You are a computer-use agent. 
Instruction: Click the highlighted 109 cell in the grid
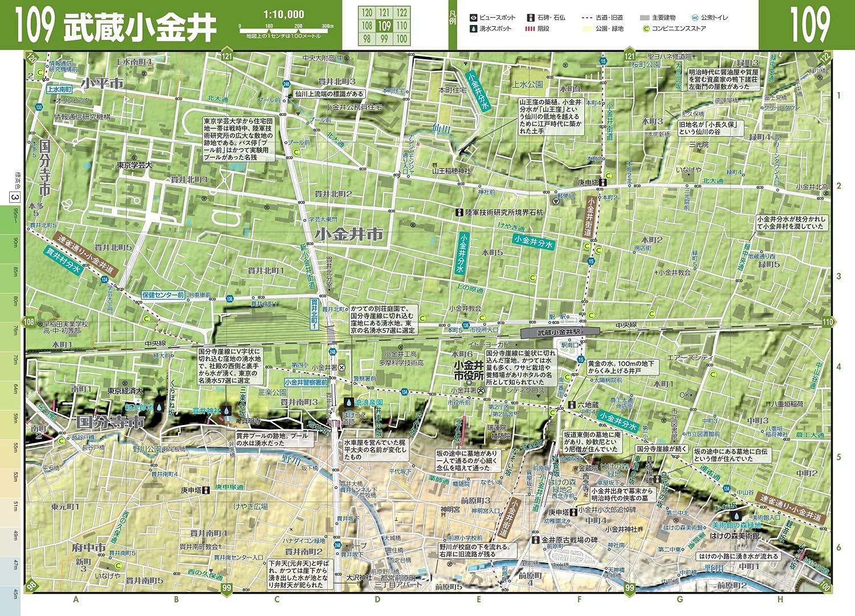tap(385, 26)
